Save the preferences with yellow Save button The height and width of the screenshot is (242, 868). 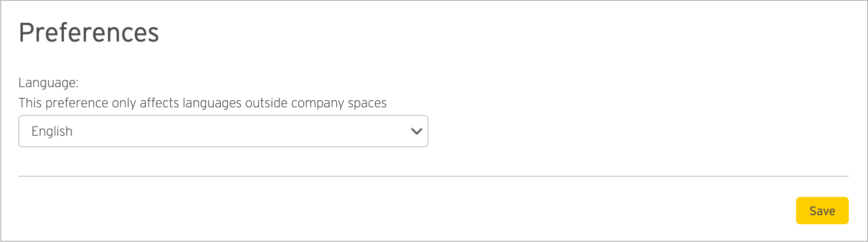(822, 211)
